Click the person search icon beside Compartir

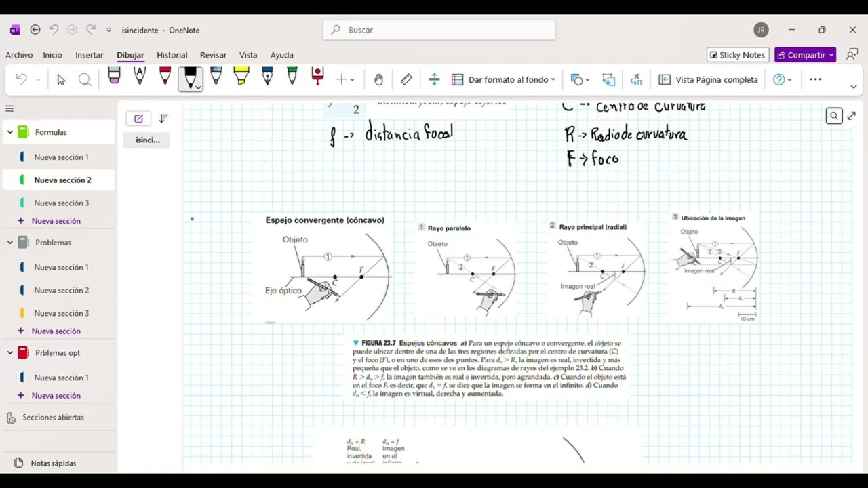852,55
